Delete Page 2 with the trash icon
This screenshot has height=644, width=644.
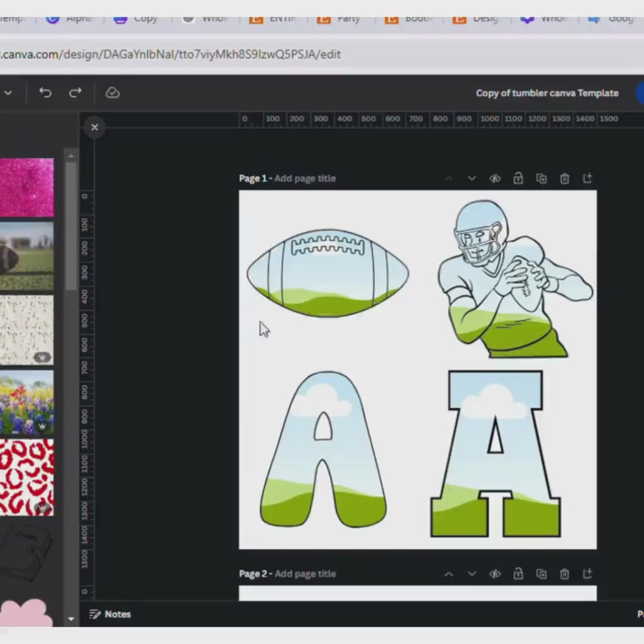click(x=565, y=574)
